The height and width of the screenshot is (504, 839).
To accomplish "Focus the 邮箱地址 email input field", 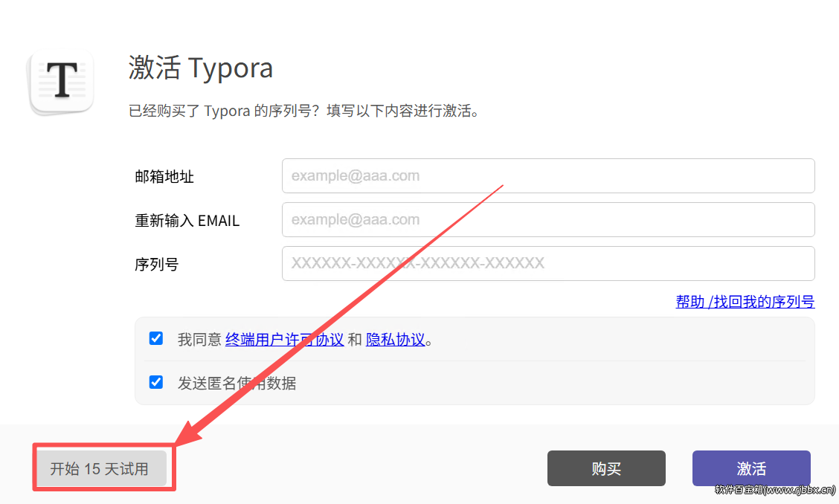I will pos(548,176).
